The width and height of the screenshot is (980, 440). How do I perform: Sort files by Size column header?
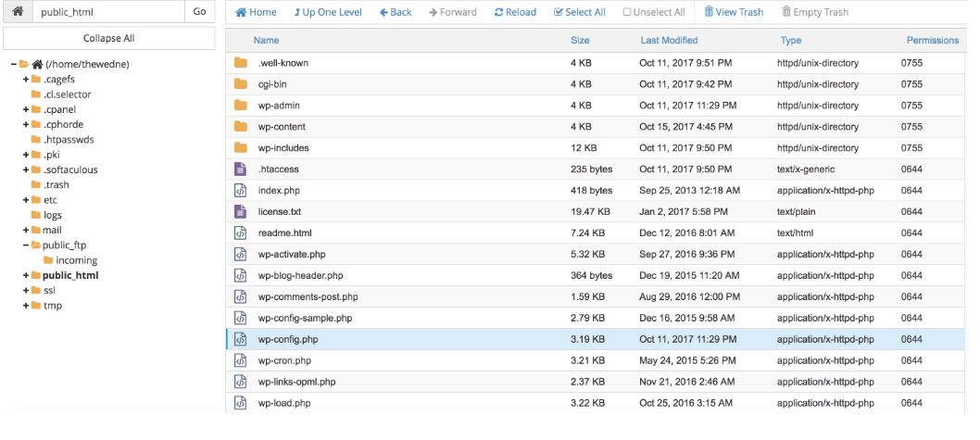580,41
